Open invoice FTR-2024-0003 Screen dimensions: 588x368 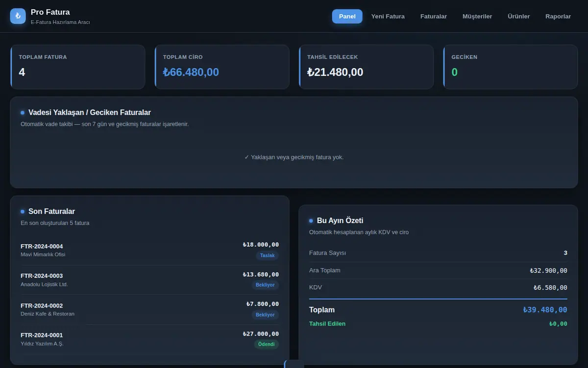click(x=149, y=280)
